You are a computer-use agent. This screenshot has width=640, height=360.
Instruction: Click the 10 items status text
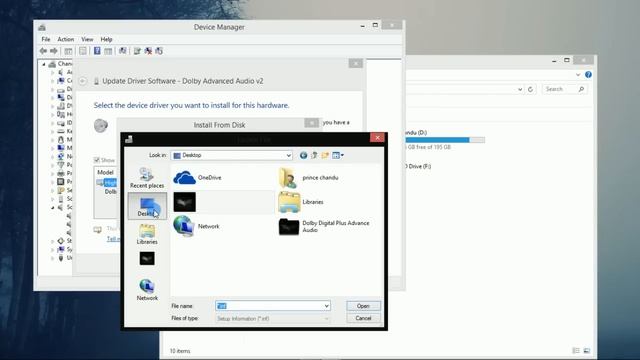coord(180,351)
